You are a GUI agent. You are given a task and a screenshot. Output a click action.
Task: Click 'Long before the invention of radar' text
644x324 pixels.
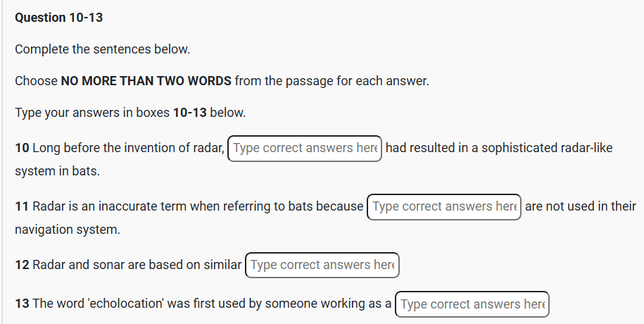click(x=128, y=149)
